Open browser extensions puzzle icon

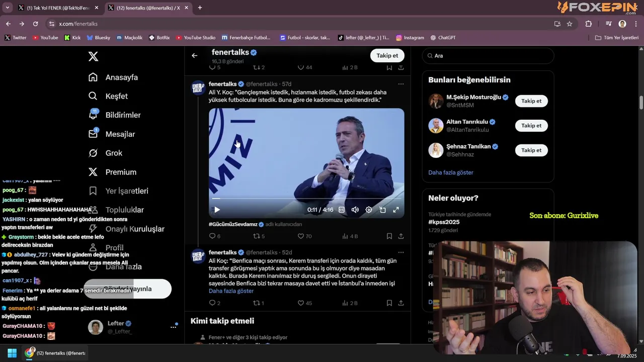589,24
